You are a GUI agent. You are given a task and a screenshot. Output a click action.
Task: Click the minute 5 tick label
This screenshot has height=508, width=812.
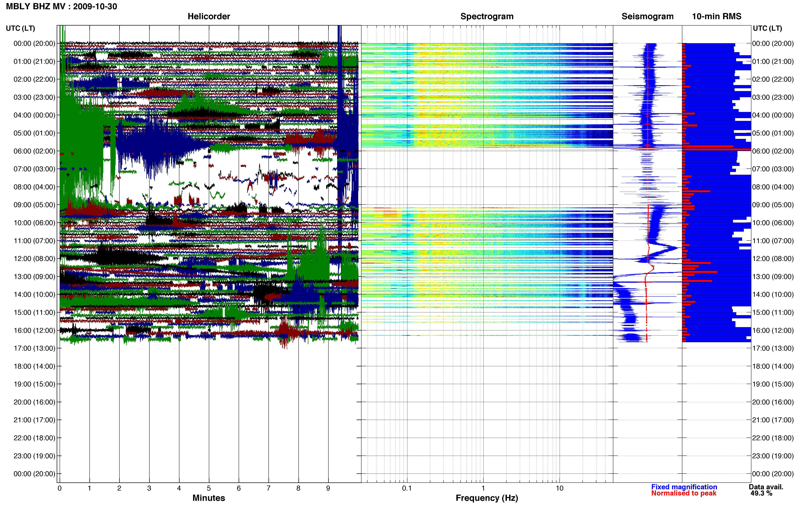point(209,488)
